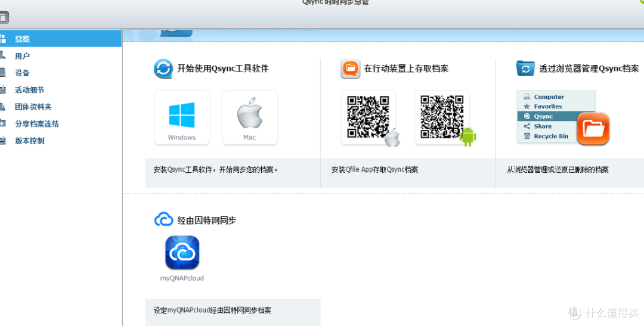Click the 版本控制 sidebar icon
The height and width of the screenshot is (326, 644).
[2, 141]
